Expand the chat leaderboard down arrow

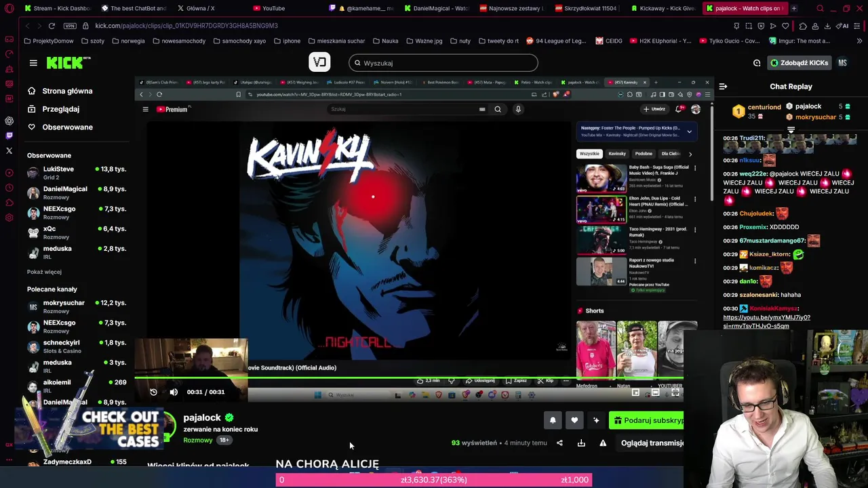[x=791, y=129]
